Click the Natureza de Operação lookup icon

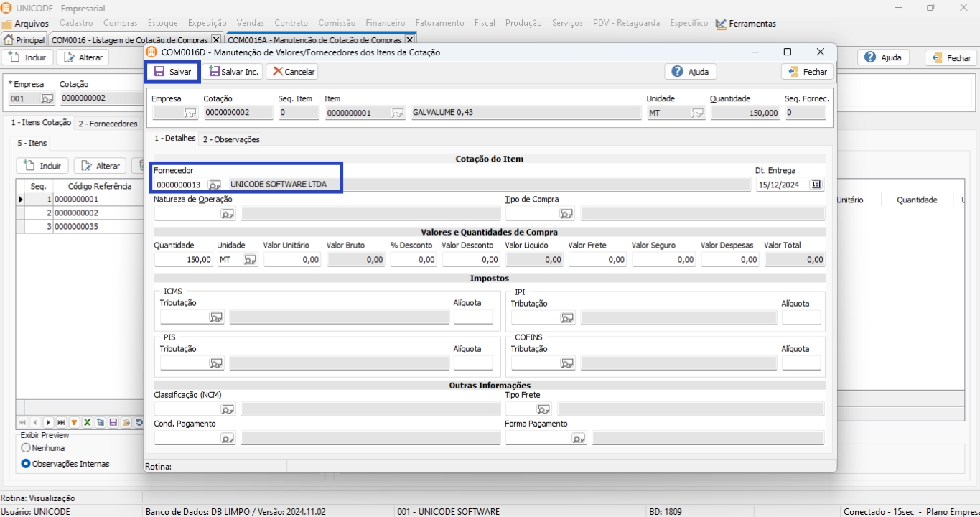[228, 214]
